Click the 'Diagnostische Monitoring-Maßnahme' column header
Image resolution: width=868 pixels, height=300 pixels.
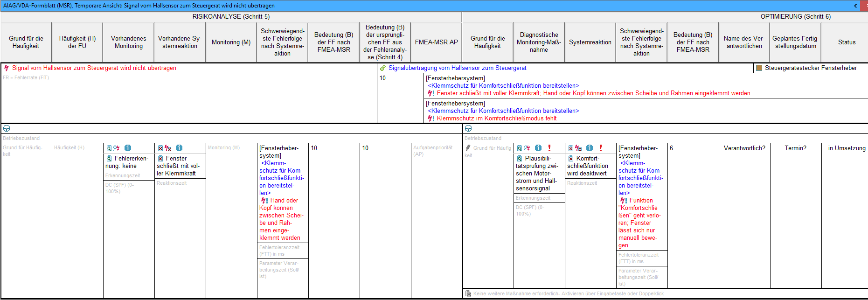tap(539, 42)
